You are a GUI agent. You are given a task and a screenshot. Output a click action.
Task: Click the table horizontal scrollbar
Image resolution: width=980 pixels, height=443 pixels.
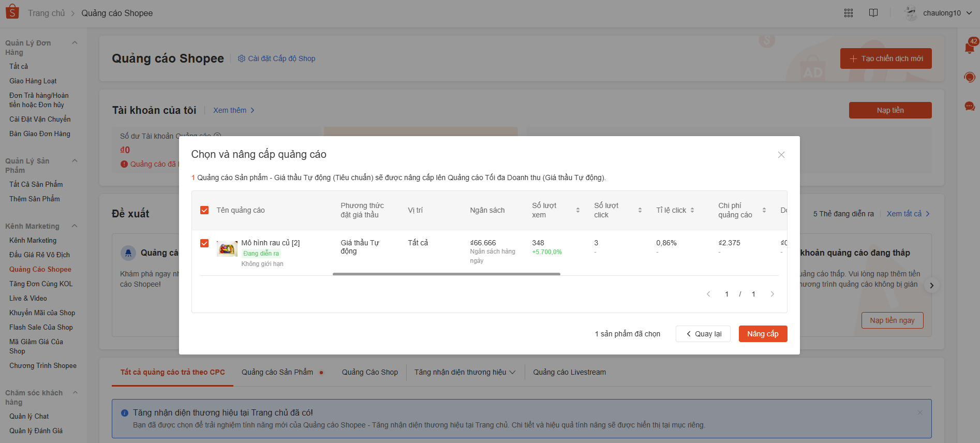[447, 274]
